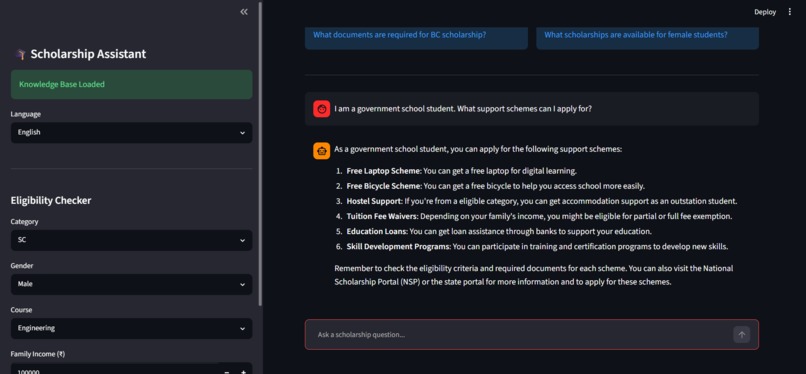This screenshot has width=806, height=374.
Task: Click the Knowledge Base Loaded banner
Action: (x=132, y=84)
